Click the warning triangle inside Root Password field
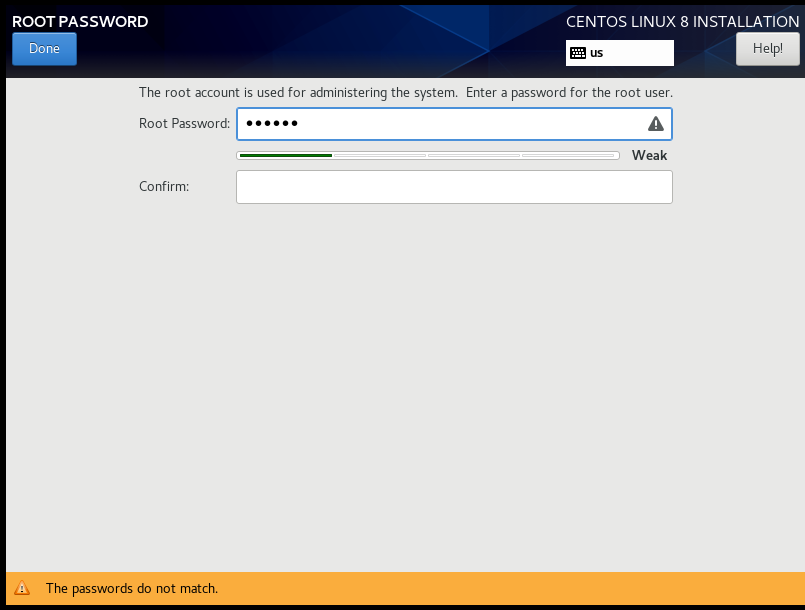The width and height of the screenshot is (805, 610). 656,124
